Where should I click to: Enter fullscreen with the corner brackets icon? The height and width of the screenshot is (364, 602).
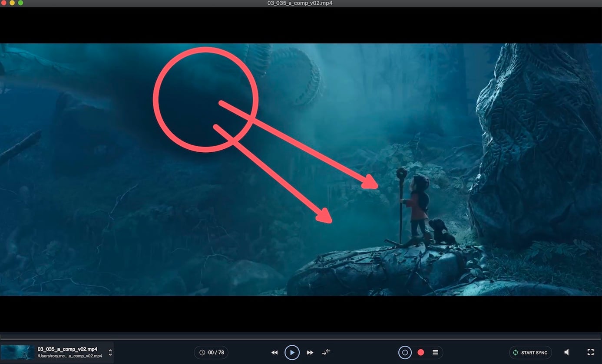pos(590,353)
